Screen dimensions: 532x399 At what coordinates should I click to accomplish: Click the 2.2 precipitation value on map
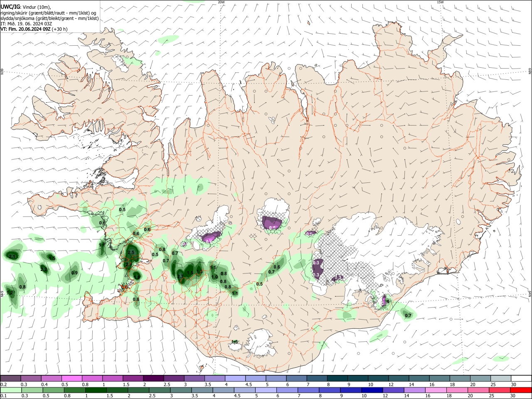click(44, 270)
